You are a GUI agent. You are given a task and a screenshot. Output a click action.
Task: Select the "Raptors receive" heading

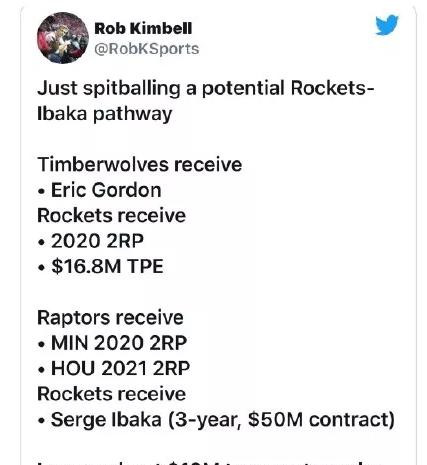coord(110,318)
